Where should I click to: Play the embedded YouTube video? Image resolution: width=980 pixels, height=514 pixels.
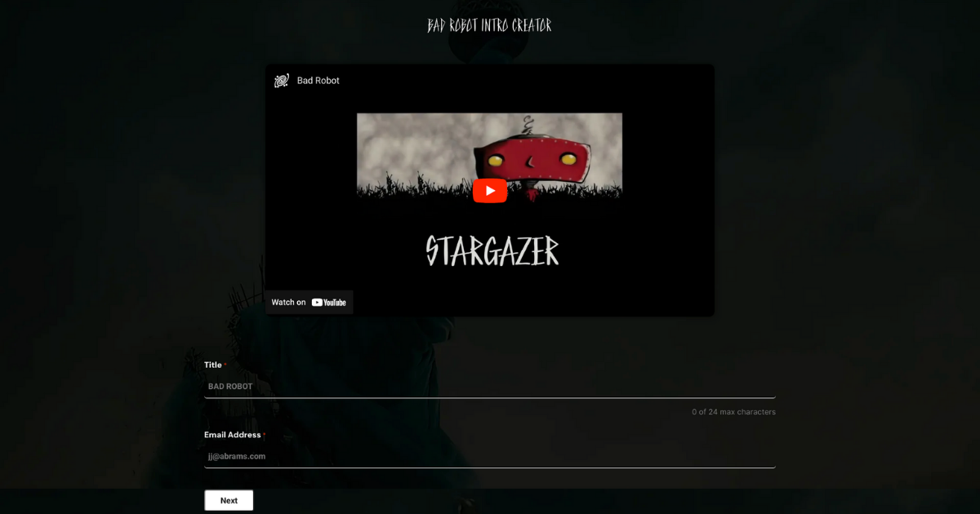(x=490, y=191)
